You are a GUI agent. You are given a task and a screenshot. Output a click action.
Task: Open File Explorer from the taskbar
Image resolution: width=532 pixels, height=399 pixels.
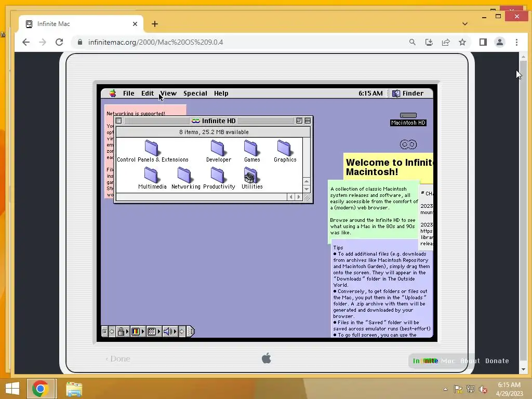(74, 389)
